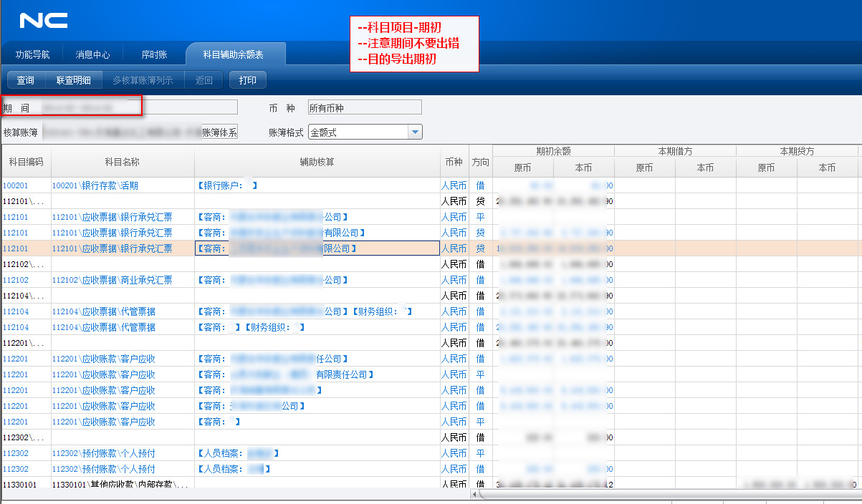
Task: Go to the 序时账 tab
Action: [x=154, y=54]
